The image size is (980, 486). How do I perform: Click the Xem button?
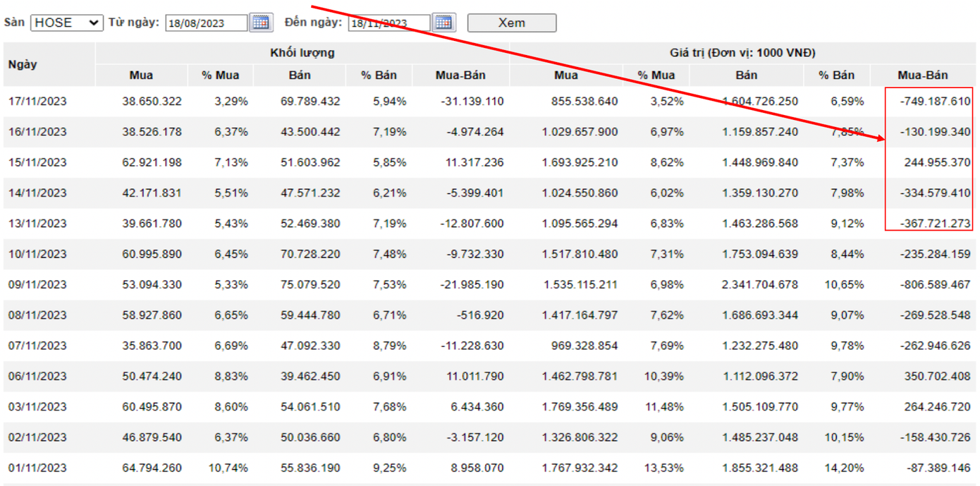[511, 23]
